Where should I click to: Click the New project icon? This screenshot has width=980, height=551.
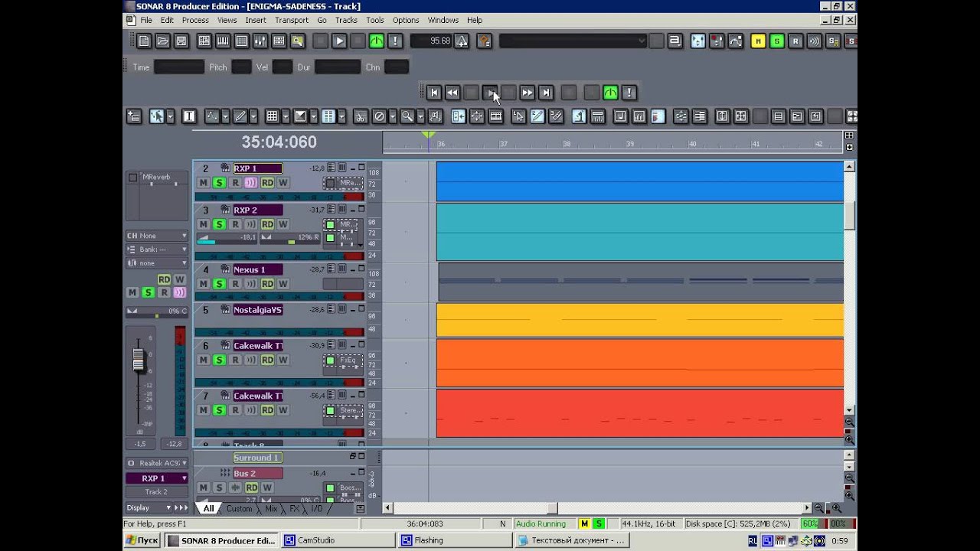pos(144,41)
